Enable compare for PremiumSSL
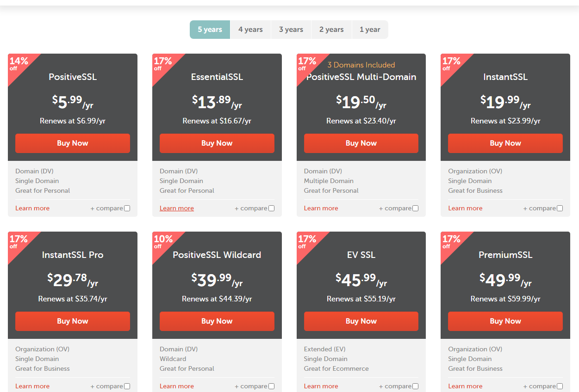The height and width of the screenshot is (392, 579). click(x=560, y=386)
